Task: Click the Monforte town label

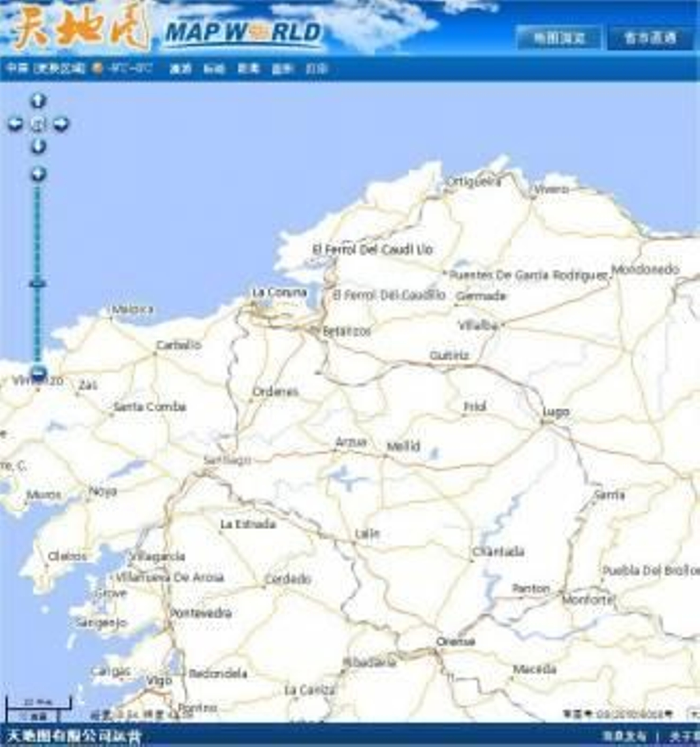Action: [589, 600]
